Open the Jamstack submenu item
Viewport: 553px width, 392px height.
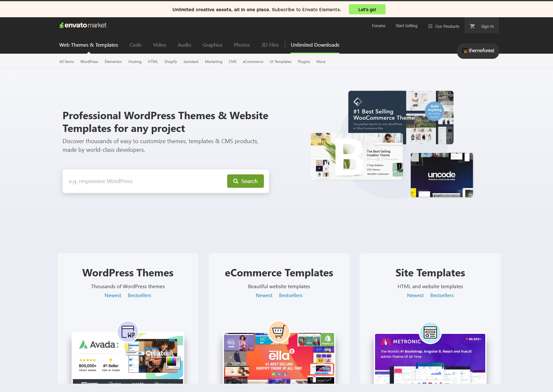(191, 62)
